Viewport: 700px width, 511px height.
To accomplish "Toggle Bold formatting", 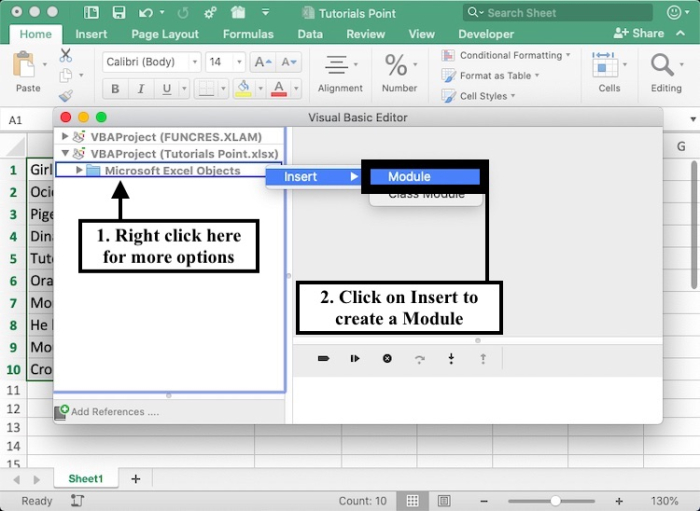I will (x=115, y=89).
